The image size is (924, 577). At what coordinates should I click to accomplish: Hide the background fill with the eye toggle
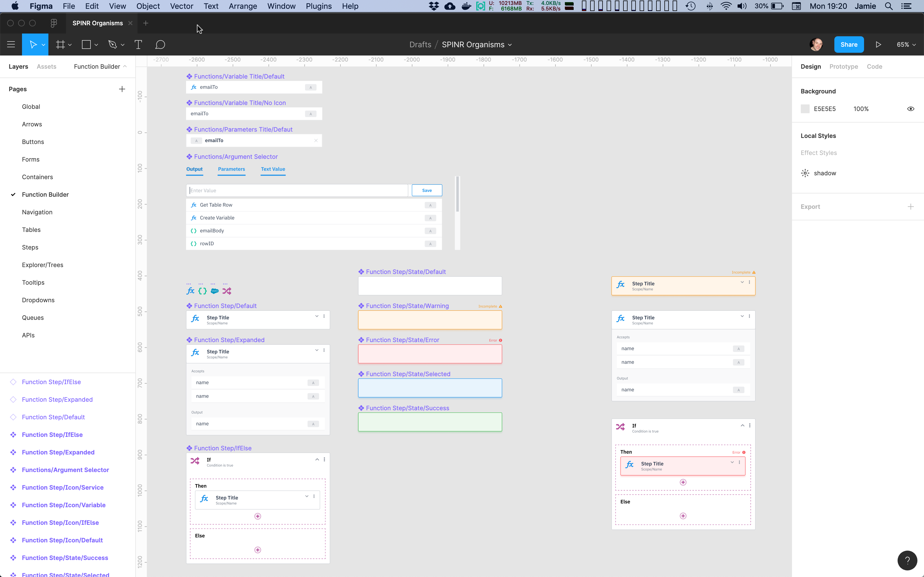click(x=911, y=109)
